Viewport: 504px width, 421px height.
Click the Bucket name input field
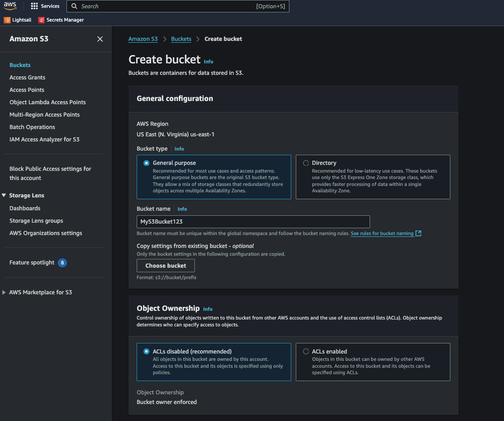(253, 221)
